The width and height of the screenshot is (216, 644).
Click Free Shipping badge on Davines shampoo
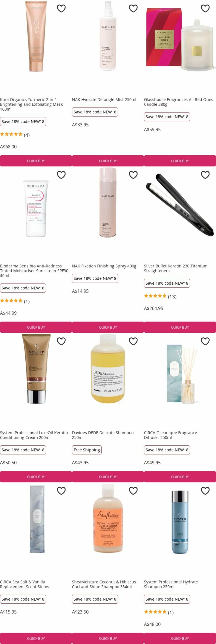tap(87, 450)
